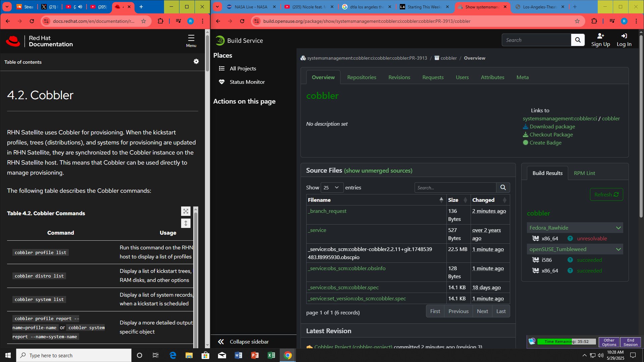Click the Build Service search magnifier button
Image resolution: width=644 pixels, height=362 pixels.
click(x=578, y=40)
